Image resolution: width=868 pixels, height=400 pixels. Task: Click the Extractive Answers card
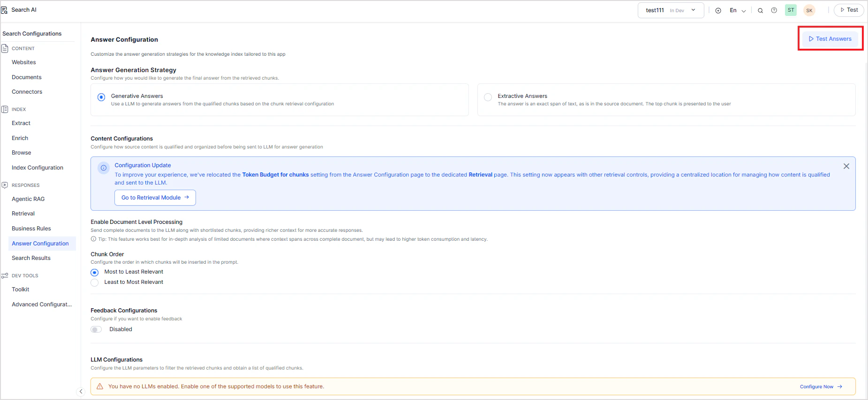coord(666,100)
